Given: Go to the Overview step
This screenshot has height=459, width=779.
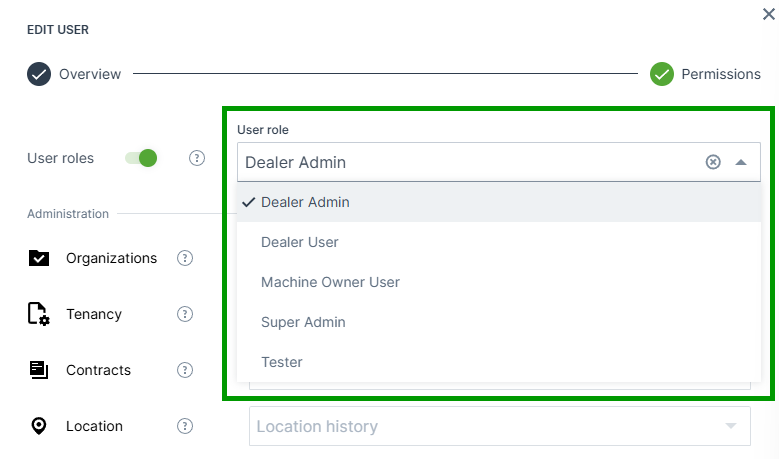Looking at the screenshot, I should click(75, 74).
